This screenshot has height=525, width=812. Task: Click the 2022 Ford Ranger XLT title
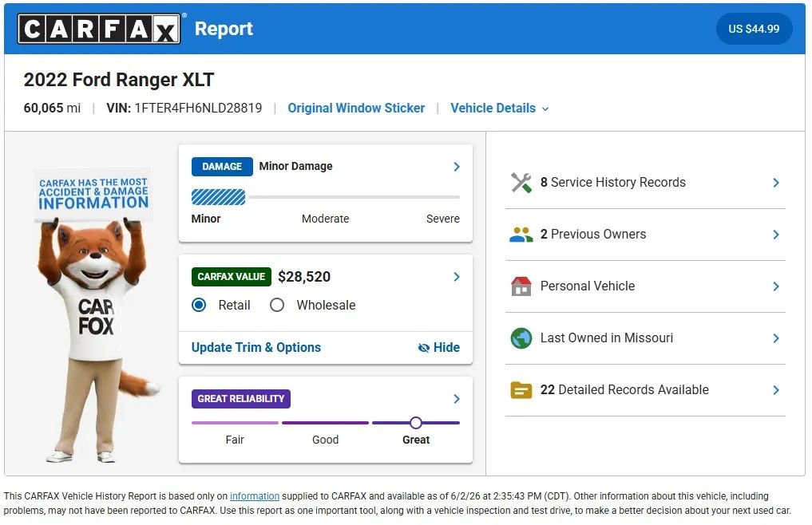(x=119, y=80)
